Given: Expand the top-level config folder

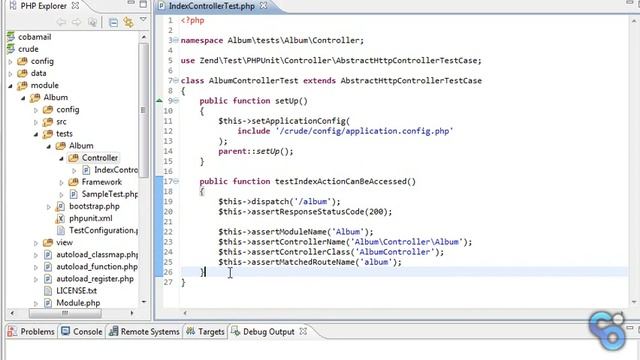Looking at the screenshot, I should [x=11, y=62].
